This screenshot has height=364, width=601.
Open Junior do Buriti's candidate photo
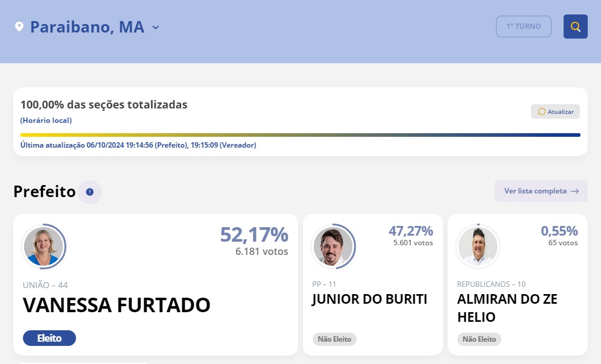click(x=332, y=246)
